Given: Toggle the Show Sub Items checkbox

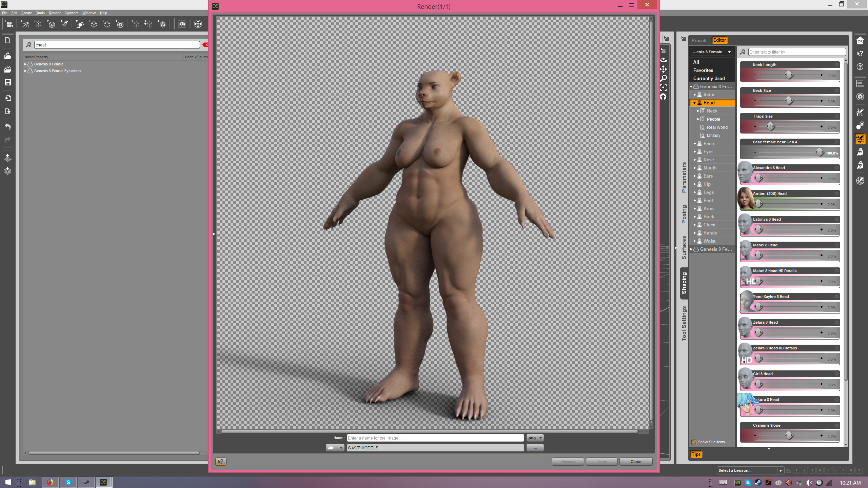Looking at the screenshot, I should 694,442.
